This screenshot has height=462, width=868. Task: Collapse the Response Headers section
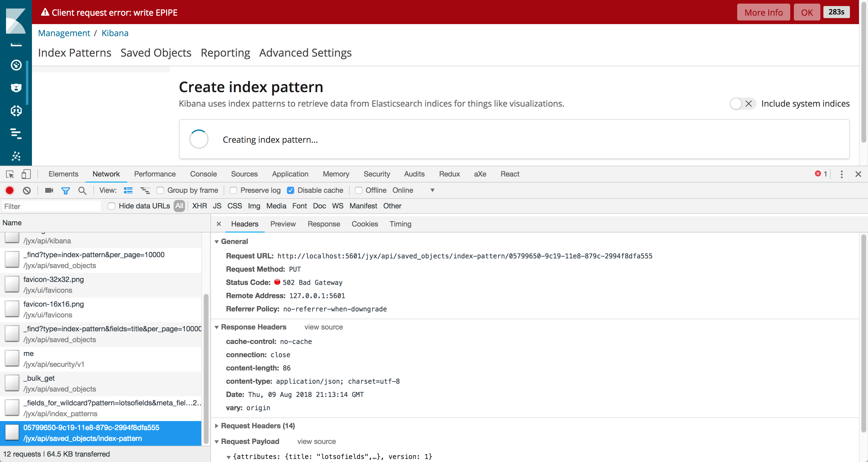(x=217, y=327)
